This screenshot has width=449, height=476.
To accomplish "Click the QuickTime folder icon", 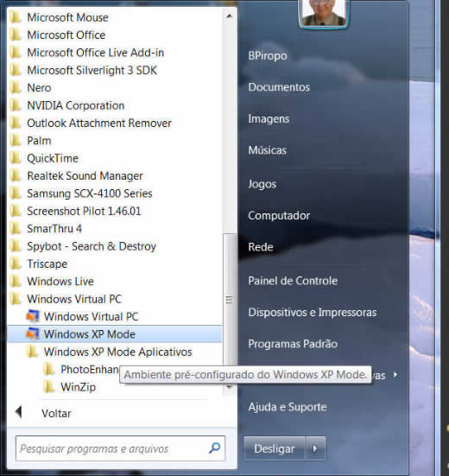I will coord(16,158).
